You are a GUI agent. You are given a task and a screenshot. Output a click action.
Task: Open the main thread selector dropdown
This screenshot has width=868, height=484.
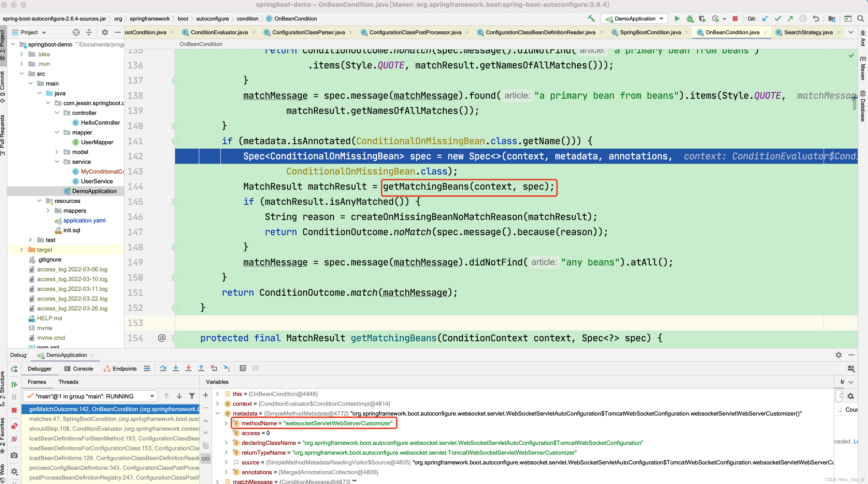90,396
